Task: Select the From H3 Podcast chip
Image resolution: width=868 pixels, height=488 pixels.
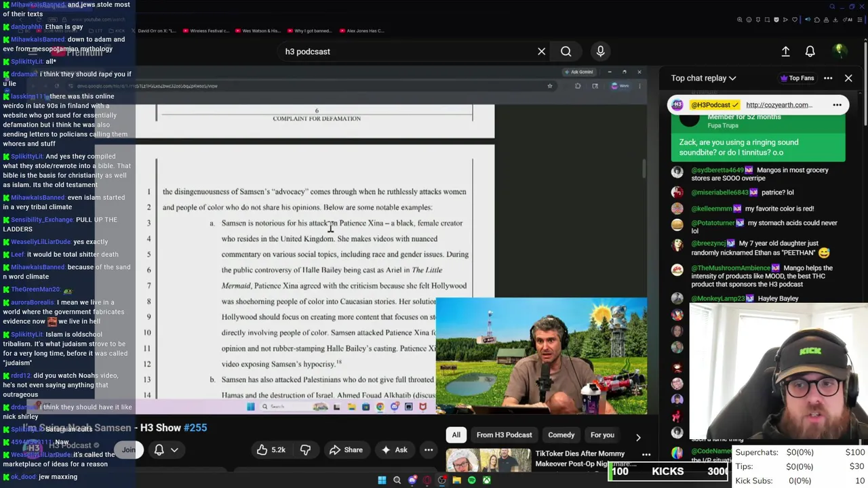Action: coord(504,435)
